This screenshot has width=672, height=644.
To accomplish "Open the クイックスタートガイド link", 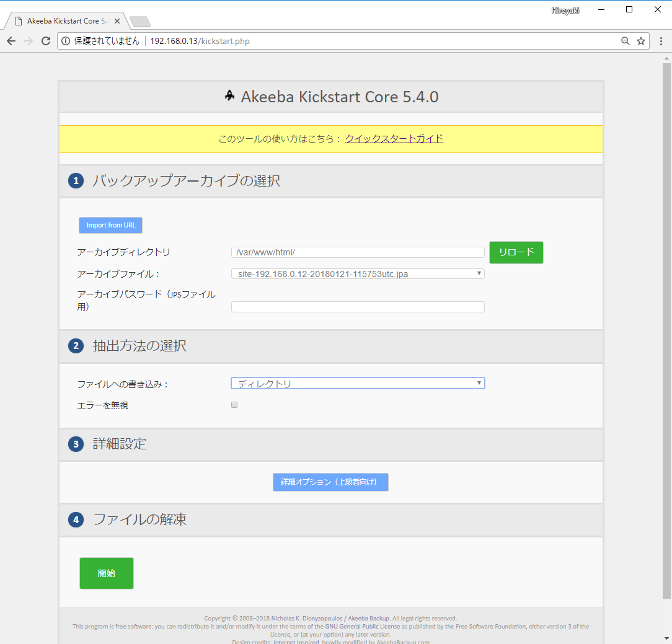I will 394,139.
